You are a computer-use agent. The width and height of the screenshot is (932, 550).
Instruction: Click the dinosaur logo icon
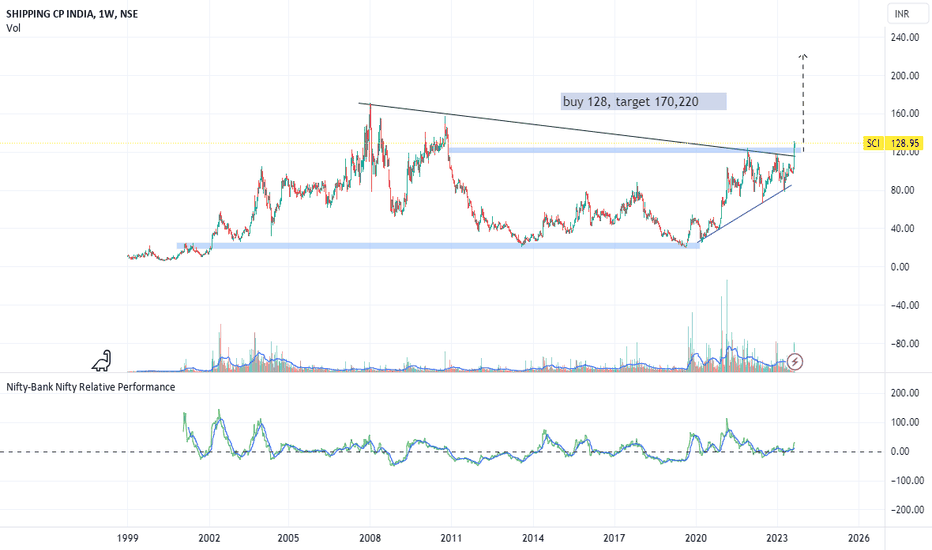102,360
